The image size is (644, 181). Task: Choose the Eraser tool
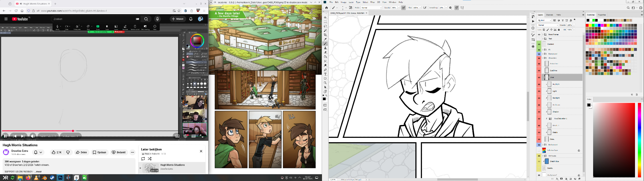[x=325, y=52]
